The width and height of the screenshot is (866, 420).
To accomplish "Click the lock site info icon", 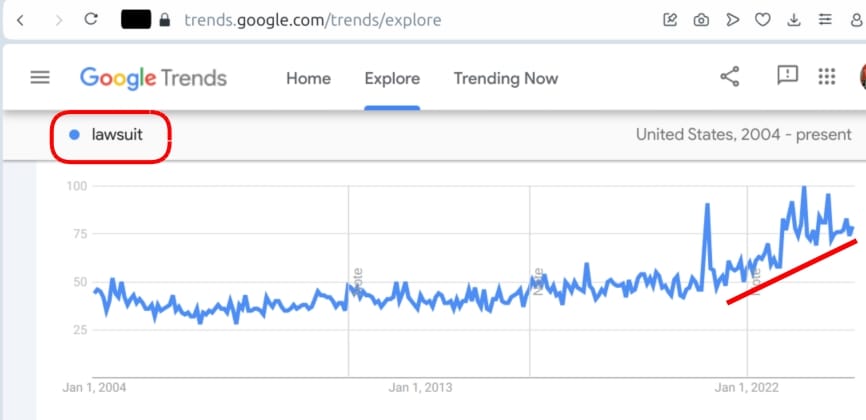I will [x=164, y=20].
